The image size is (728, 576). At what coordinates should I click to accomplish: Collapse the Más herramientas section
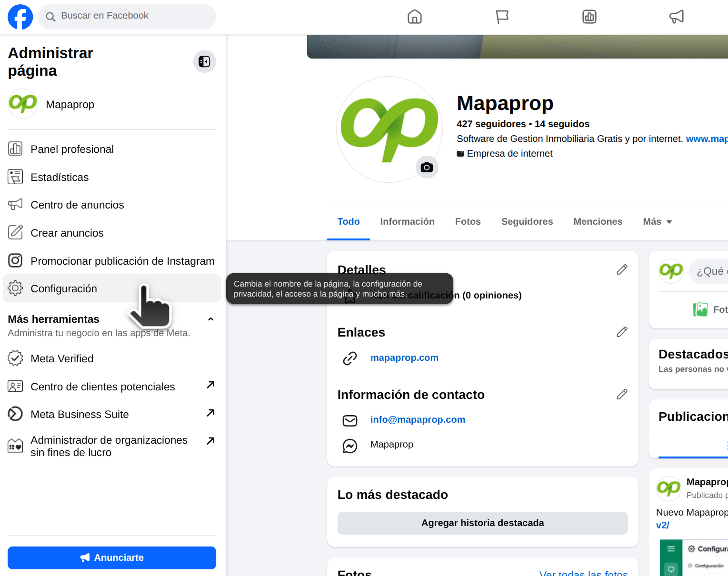click(210, 319)
